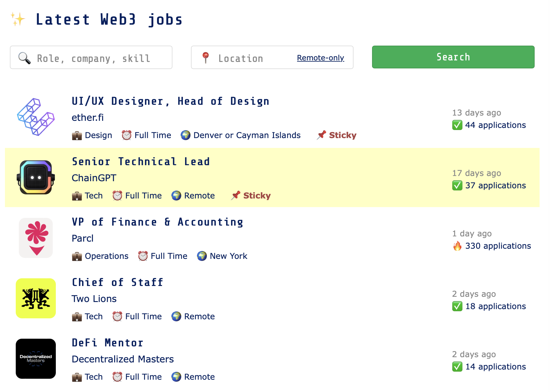
Task: Select the Operations category tag
Action: [x=107, y=256]
